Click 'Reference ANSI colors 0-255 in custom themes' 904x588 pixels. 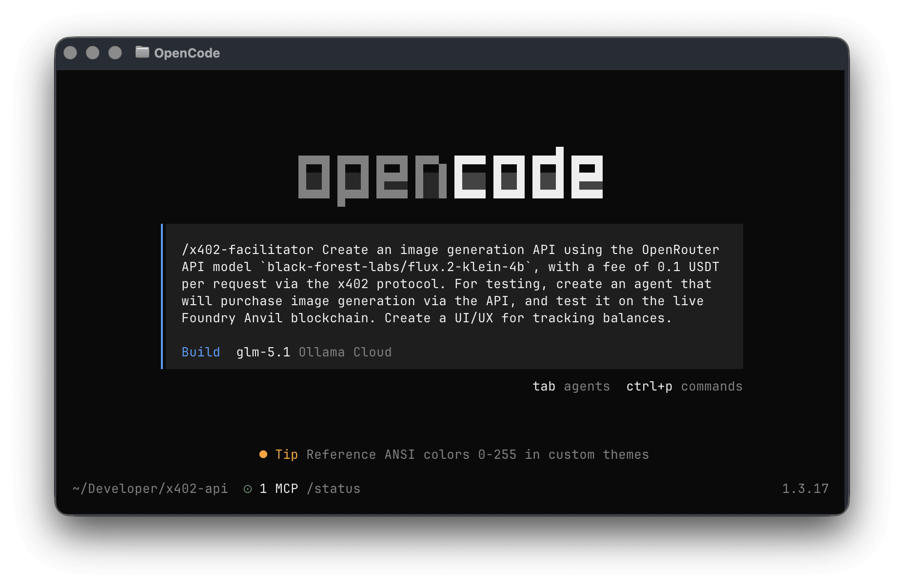478,454
